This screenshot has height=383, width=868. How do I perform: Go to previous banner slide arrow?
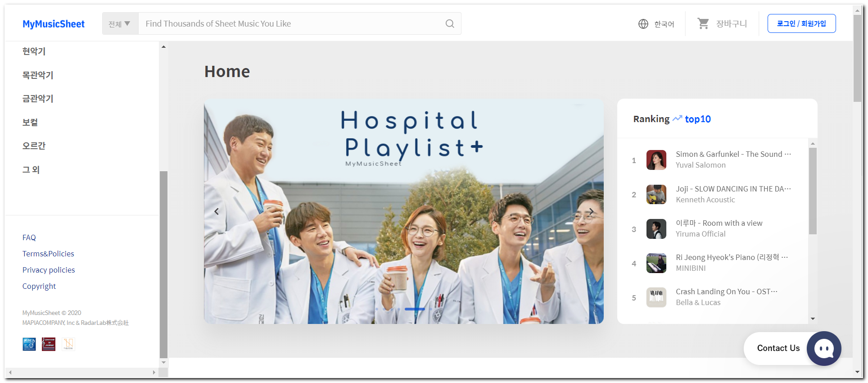217,211
